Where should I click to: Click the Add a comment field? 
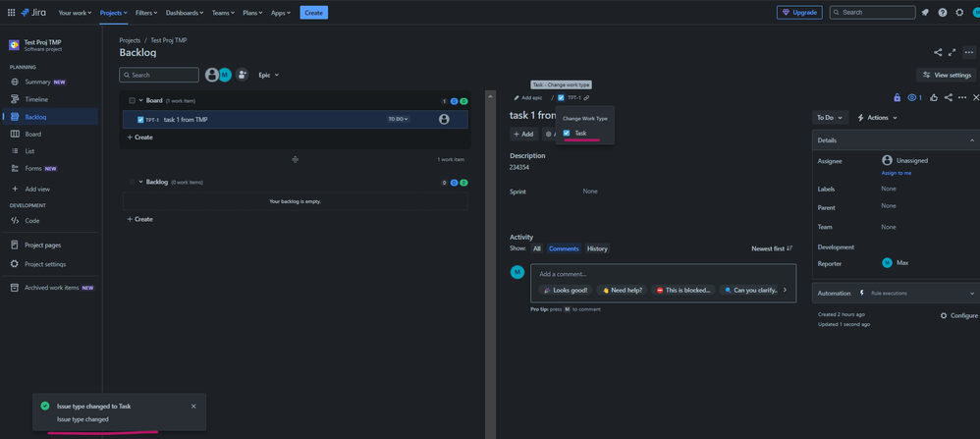pos(663,274)
